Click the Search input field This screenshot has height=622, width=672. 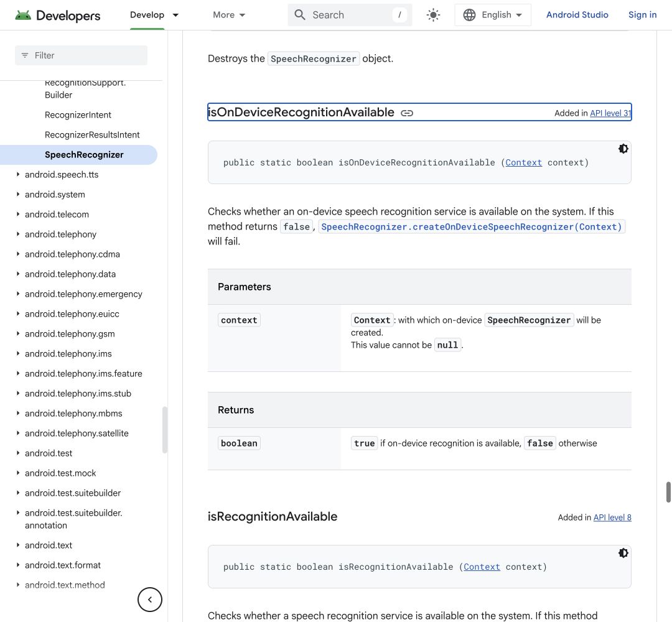pos(350,15)
